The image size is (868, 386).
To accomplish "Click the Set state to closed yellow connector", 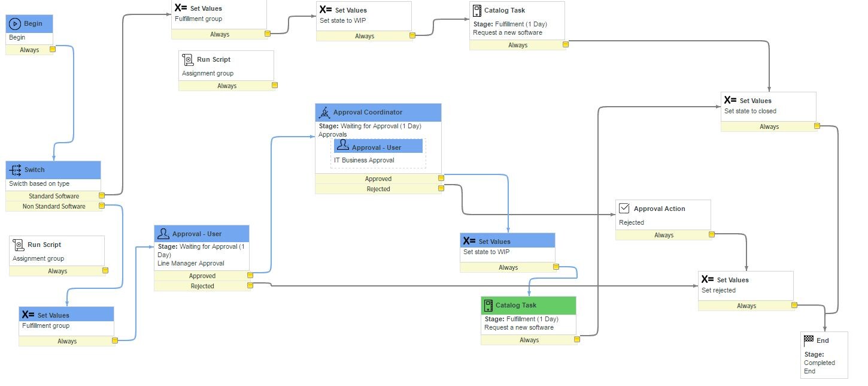I will [x=817, y=126].
